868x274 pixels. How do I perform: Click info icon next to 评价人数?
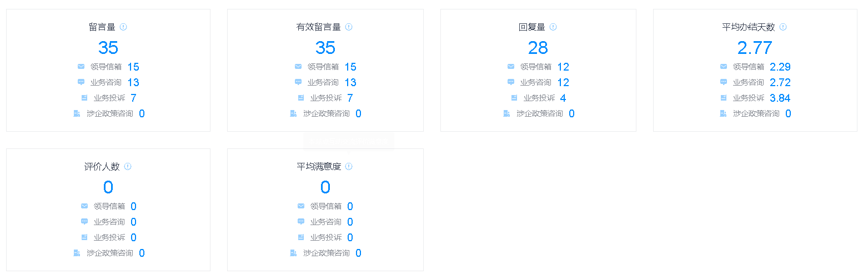128,166
